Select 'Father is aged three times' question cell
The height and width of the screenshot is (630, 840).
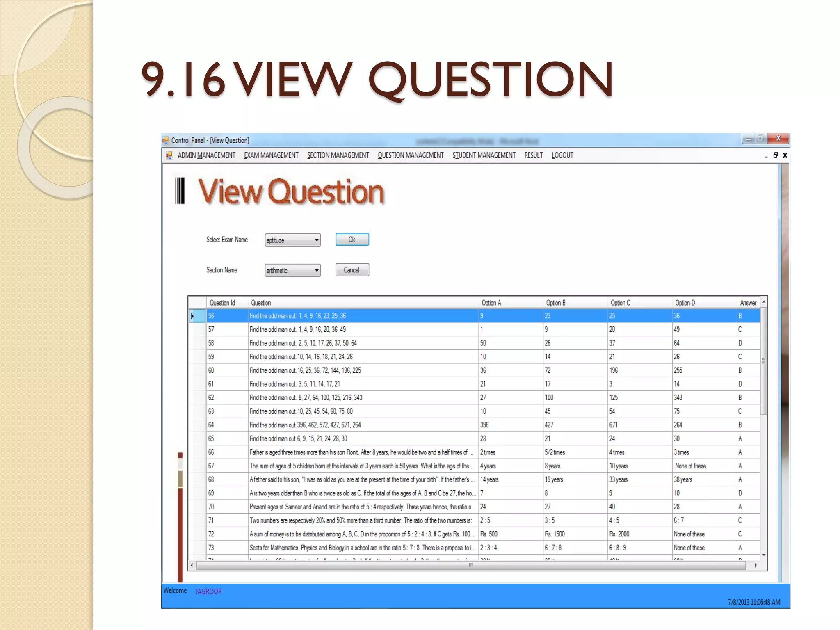pos(363,452)
